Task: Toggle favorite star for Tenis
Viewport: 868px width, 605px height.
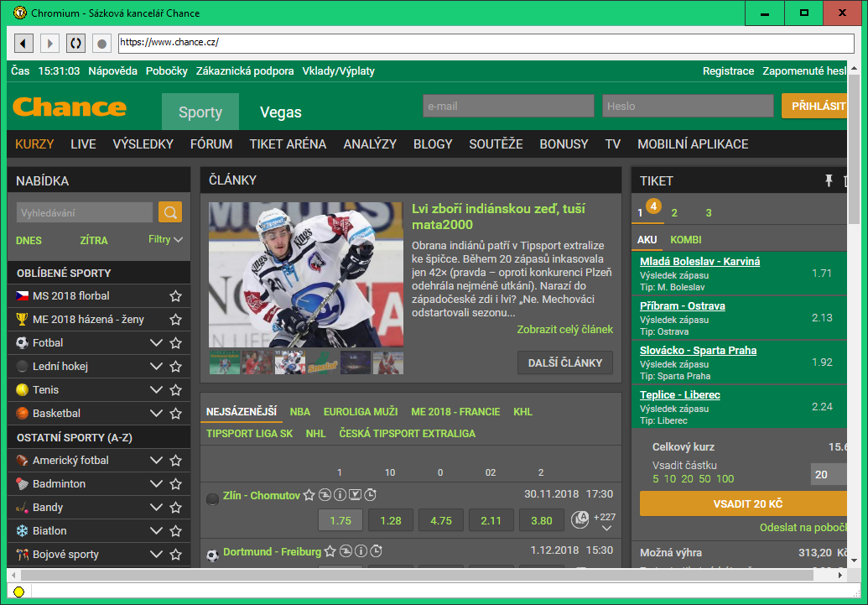Action: click(x=175, y=390)
